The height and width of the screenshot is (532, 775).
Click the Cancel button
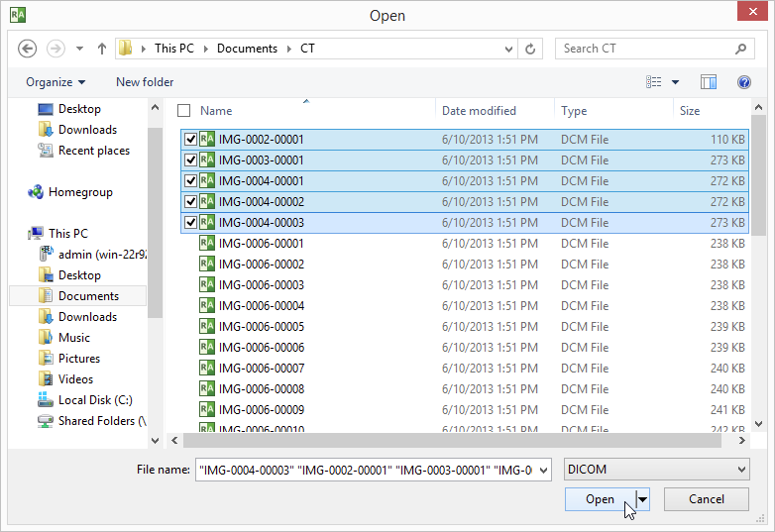706,499
